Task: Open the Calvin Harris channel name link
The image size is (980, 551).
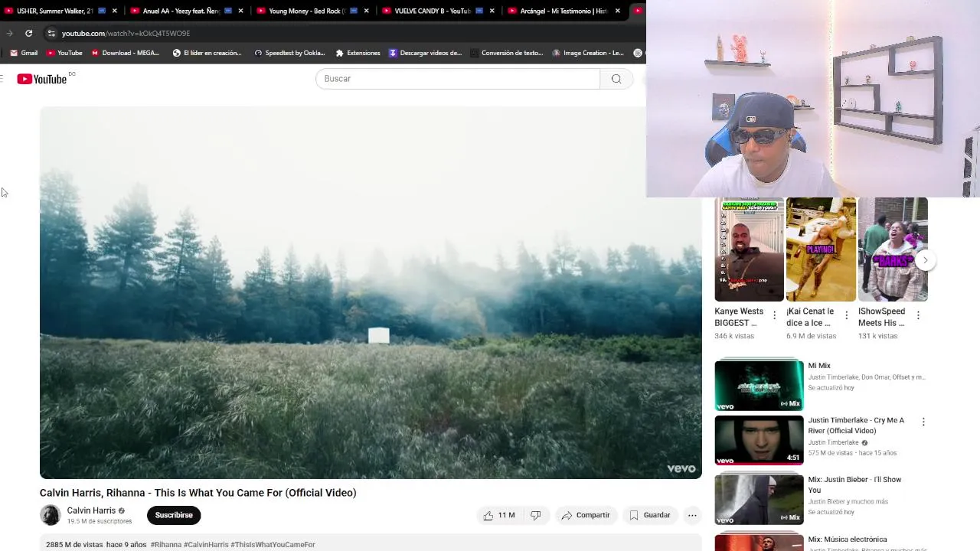Action: point(91,510)
